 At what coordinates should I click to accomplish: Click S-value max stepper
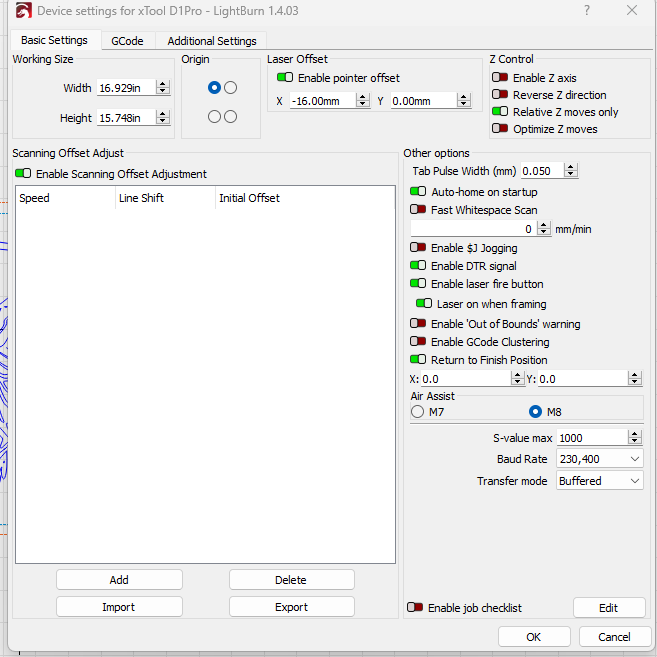tap(635, 438)
